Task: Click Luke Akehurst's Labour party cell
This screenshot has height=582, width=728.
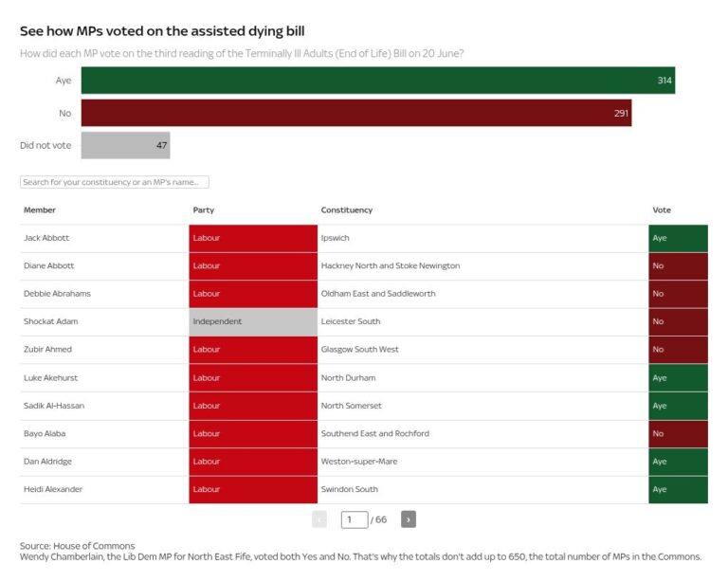Action: click(x=253, y=377)
